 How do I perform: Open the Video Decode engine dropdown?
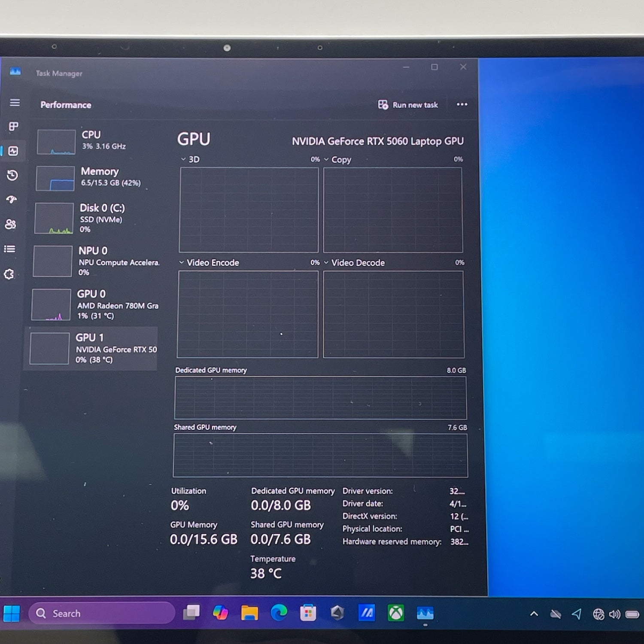326,263
